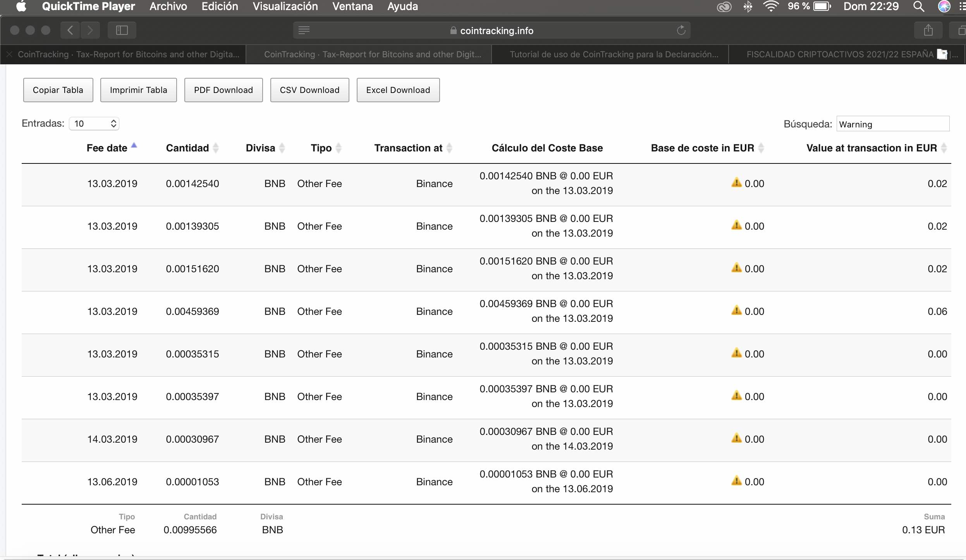The width and height of the screenshot is (966, 560).
Task: Reload the cointracking.info page
Action: pos(681,30)
